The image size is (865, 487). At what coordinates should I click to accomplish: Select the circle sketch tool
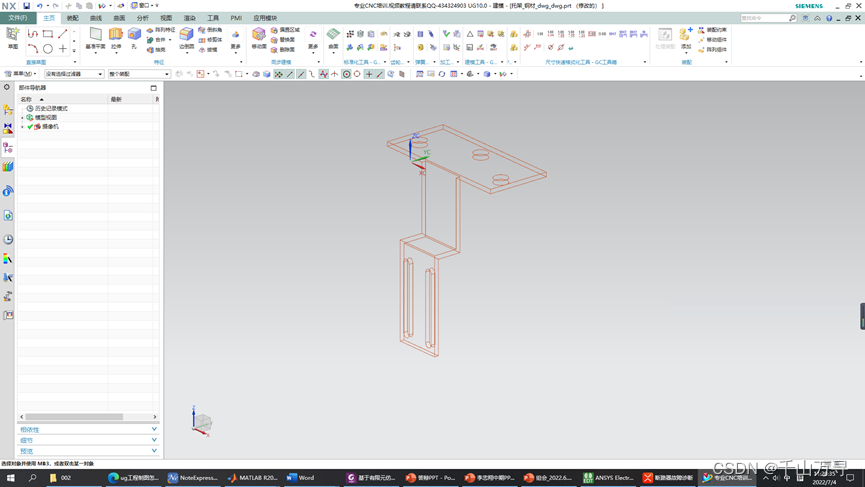[48, 49]
